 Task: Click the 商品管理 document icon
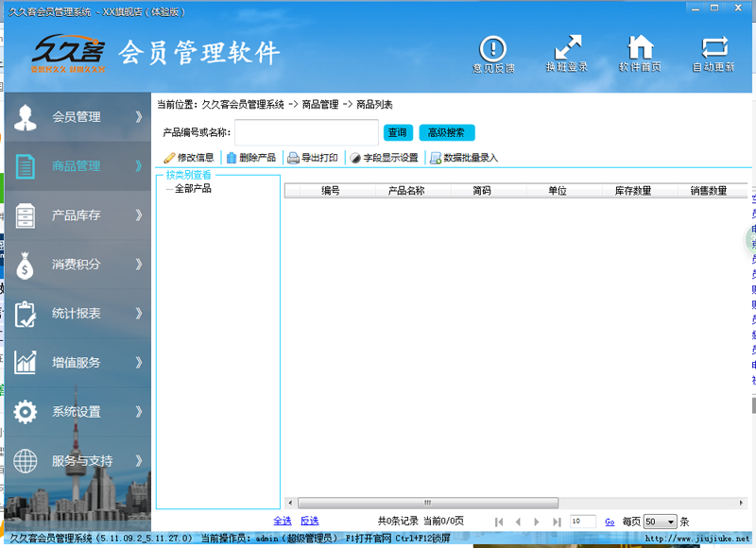click(x=26, y=166)
